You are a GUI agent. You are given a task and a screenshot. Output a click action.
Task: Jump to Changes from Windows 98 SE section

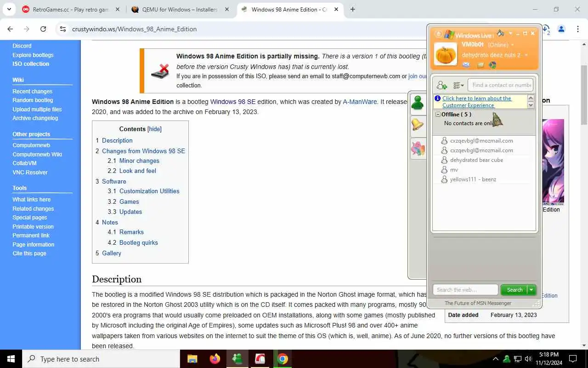143,151
